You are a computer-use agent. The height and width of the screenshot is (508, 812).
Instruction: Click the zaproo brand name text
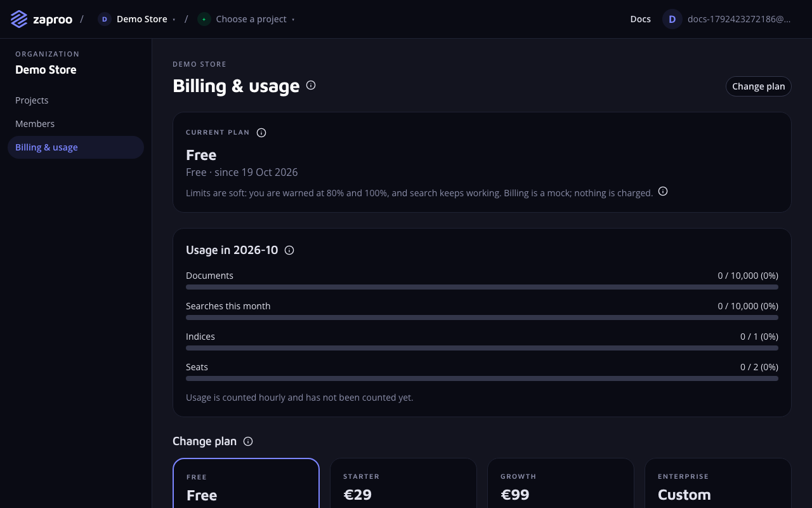(53, 20)
